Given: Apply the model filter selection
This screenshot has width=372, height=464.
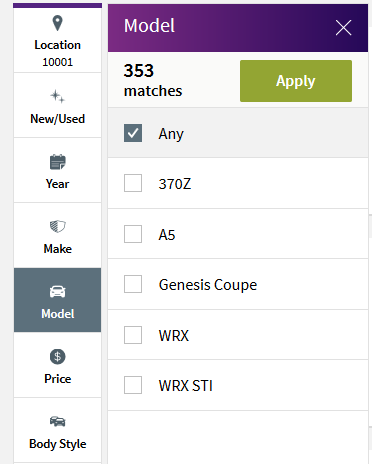Looking at the screenshot, I should pyautogui.click(x=296, y=81).
